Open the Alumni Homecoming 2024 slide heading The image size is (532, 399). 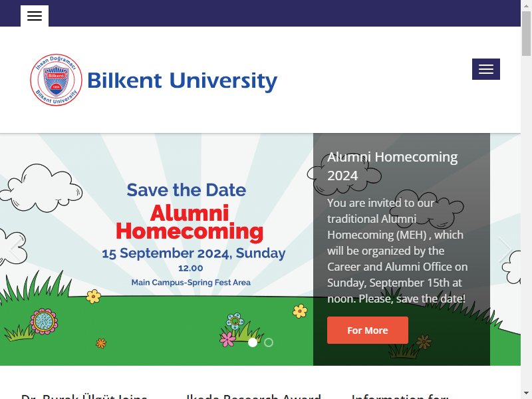point(392,166)
